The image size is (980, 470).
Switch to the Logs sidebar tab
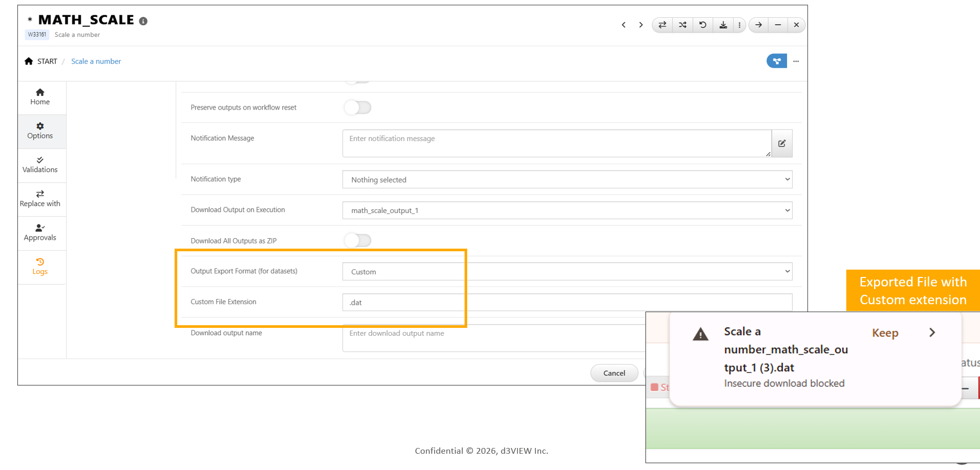pyautogui.click(x=40, y=266)
